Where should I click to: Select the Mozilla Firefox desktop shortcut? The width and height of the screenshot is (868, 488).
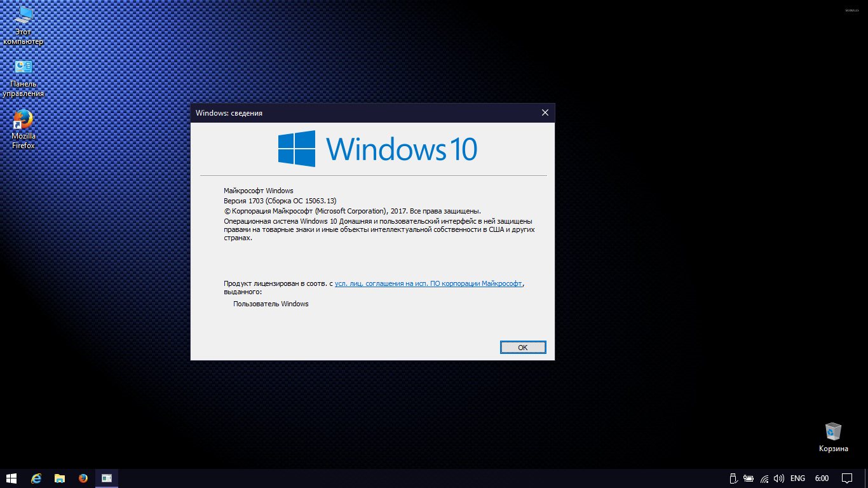point(24,129)
